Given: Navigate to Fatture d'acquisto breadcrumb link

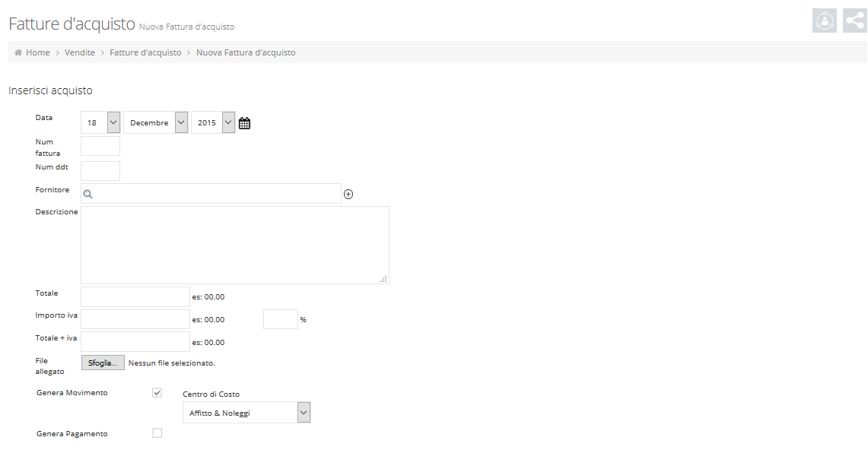Looking at the screenshot, I should [145, 53].
